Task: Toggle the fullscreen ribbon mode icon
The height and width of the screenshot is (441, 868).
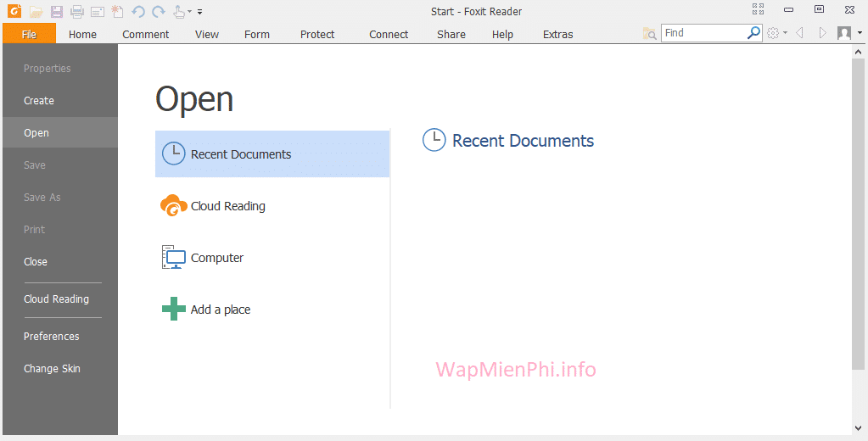Action: tap(758, 8)
